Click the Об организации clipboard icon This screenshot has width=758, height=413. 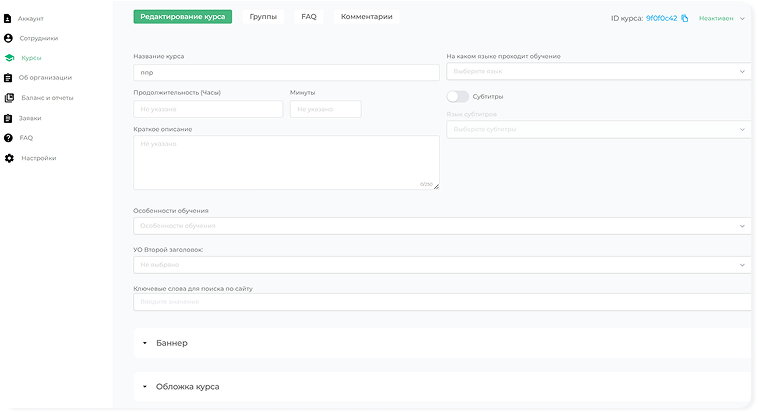(9, 78)
